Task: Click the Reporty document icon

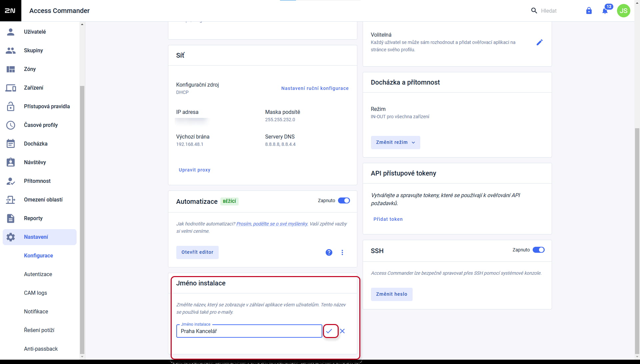Action: [11, 218]
